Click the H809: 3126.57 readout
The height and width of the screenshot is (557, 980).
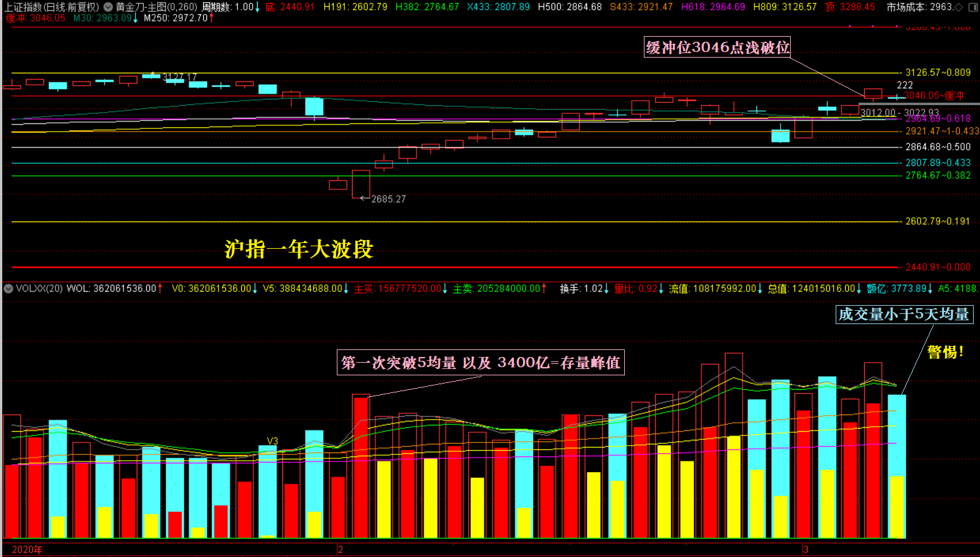pos(785,7)
